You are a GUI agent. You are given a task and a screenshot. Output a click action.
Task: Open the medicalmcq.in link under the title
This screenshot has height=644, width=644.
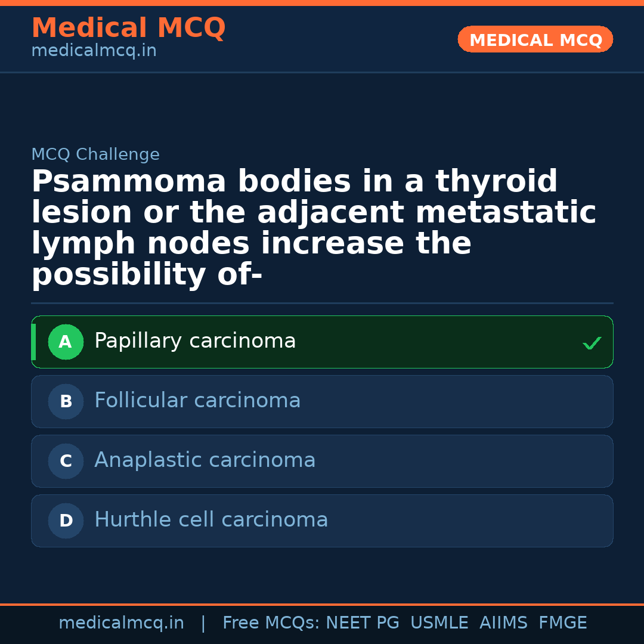coord(94,51)
